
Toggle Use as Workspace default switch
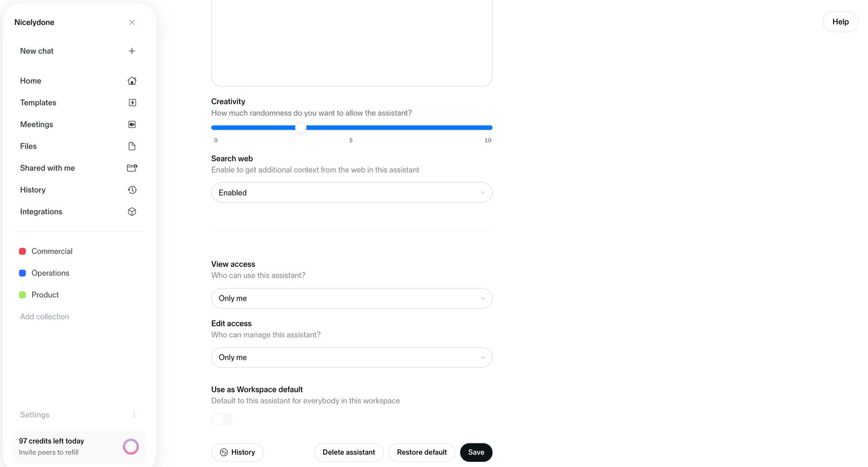[x=222, y=419]
